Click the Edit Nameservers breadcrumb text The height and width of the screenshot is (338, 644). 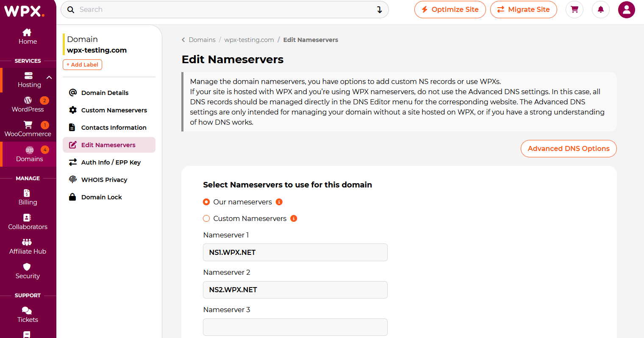(x=311, y=40)
